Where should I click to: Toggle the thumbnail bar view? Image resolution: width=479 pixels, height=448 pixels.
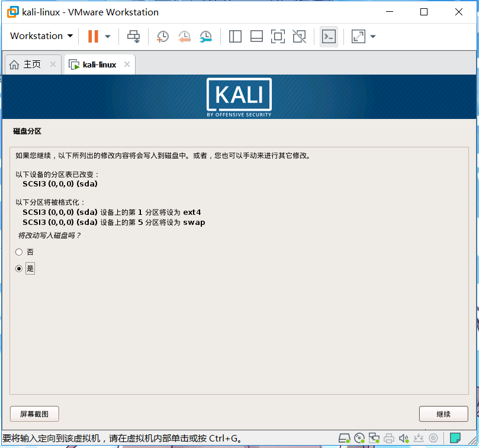(256, 36)
